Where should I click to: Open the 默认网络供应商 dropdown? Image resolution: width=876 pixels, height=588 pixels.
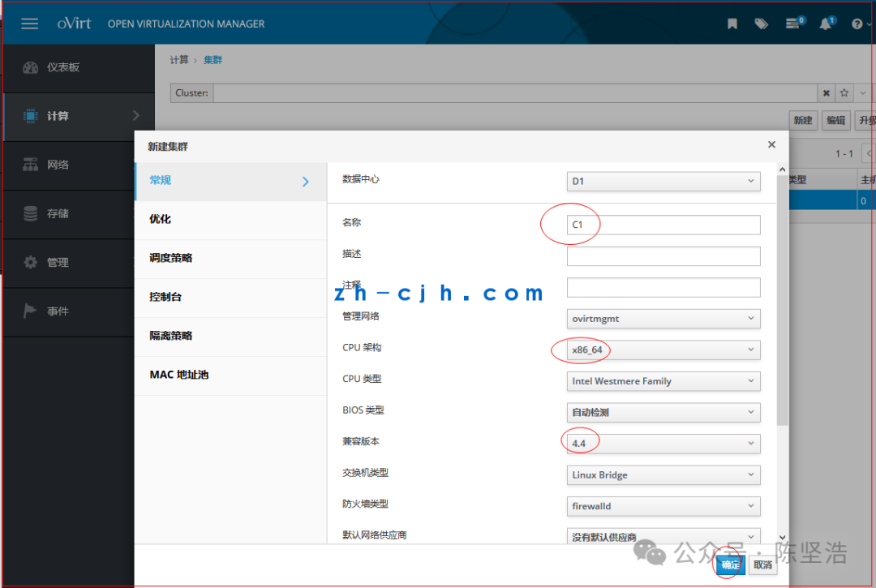pos(663,536)
